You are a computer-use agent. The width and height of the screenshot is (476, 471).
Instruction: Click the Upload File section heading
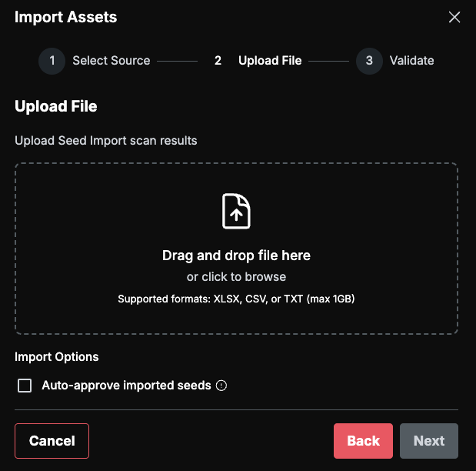tap(56, 106)
